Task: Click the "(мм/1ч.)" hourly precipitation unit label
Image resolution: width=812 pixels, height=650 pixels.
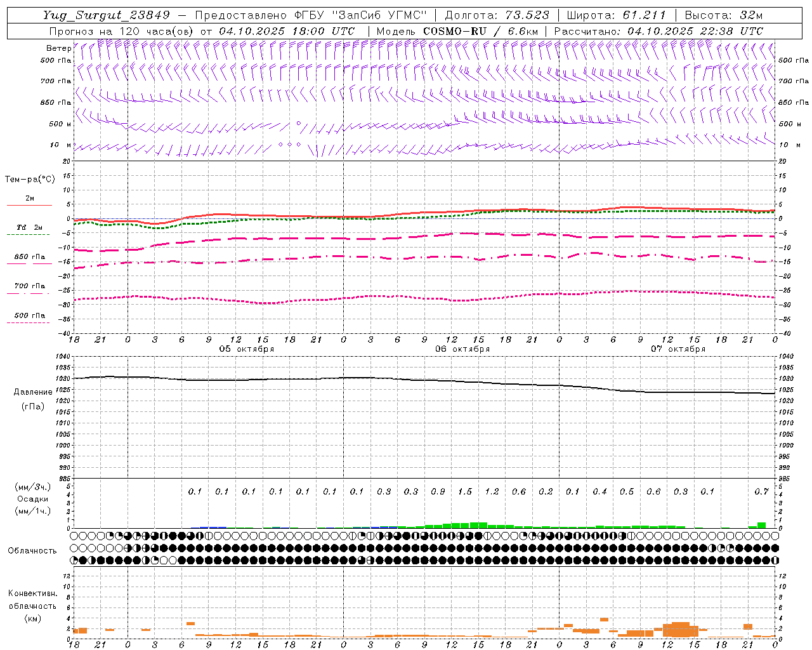Action: [33, 511]
